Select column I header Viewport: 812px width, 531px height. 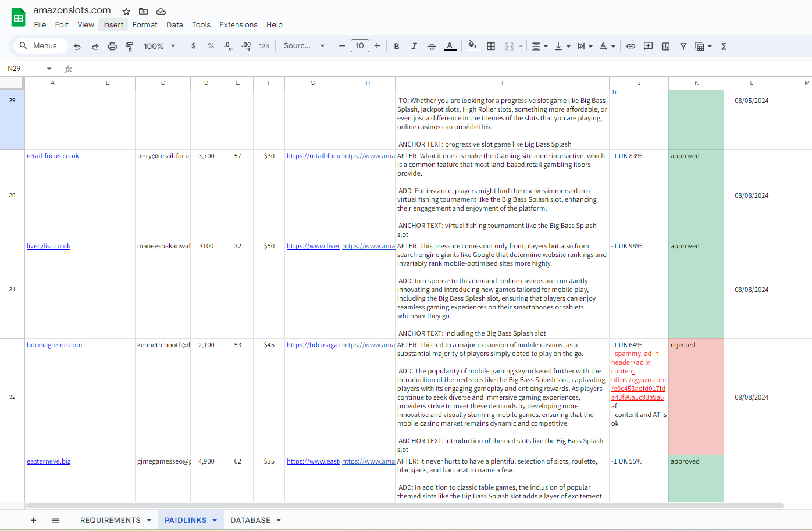[502, 83]
